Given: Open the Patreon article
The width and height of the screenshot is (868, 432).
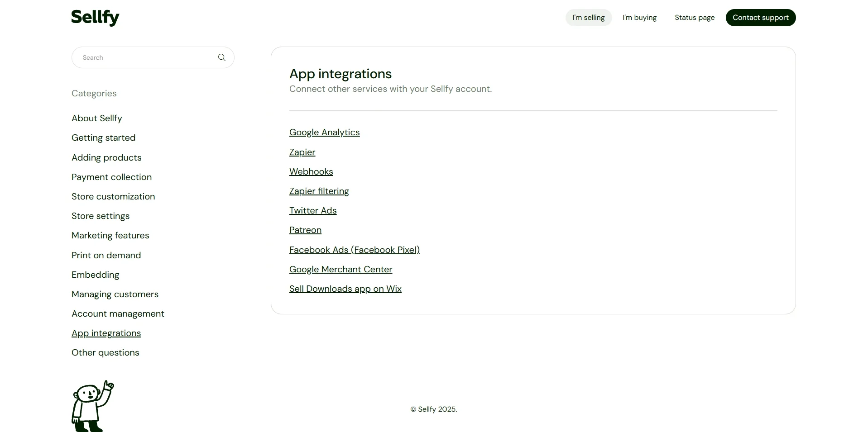Looking at the screenshot, I should 305,230.
